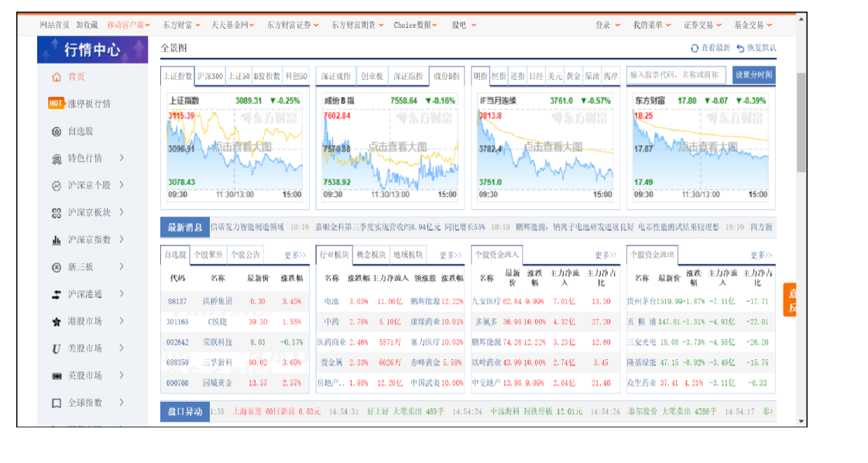868x463 pixels.
Task: Select the 原油 tab
Action: pos(592,77)
